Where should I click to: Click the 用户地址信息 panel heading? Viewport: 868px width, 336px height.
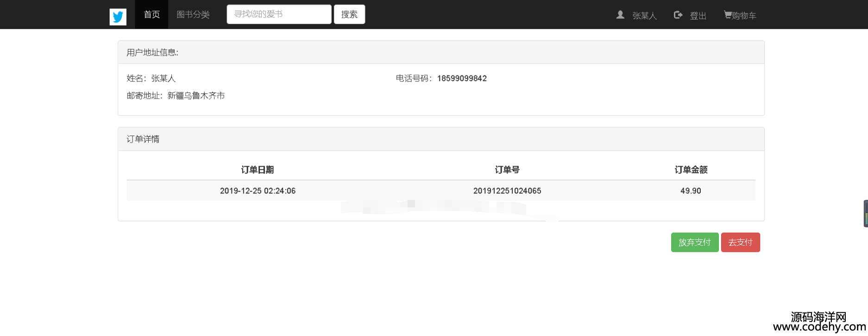point(441,52)
